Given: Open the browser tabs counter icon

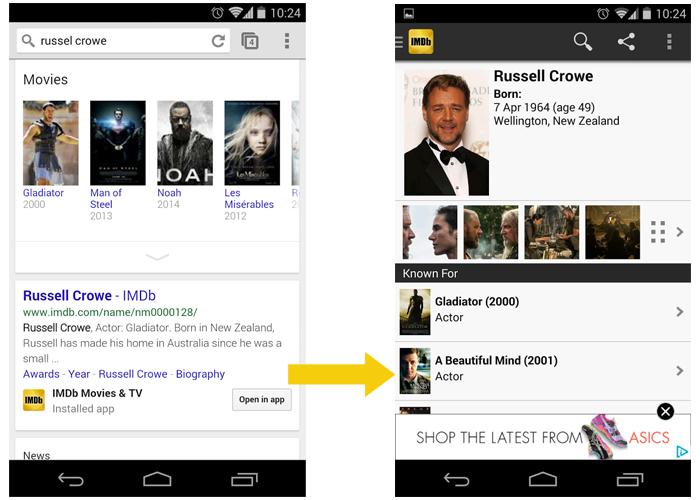Looking at the screenshot, I should pyautogui.click(x=250, y=41).
